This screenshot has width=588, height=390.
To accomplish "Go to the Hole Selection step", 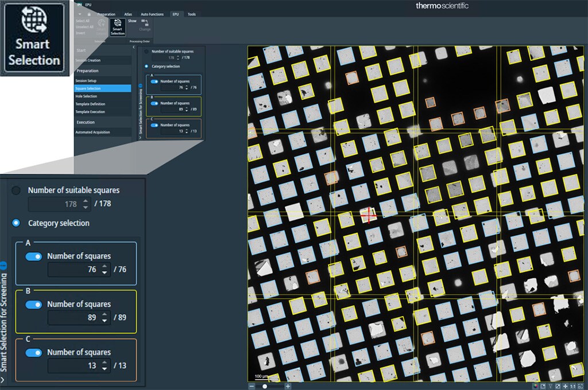I will pyautogui.click(x=87, y=96).
